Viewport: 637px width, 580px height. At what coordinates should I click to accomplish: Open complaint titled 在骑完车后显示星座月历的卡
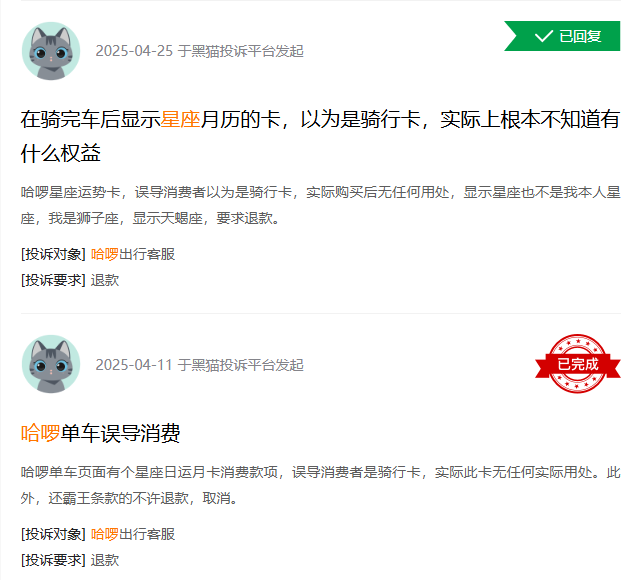coord(320,136)
